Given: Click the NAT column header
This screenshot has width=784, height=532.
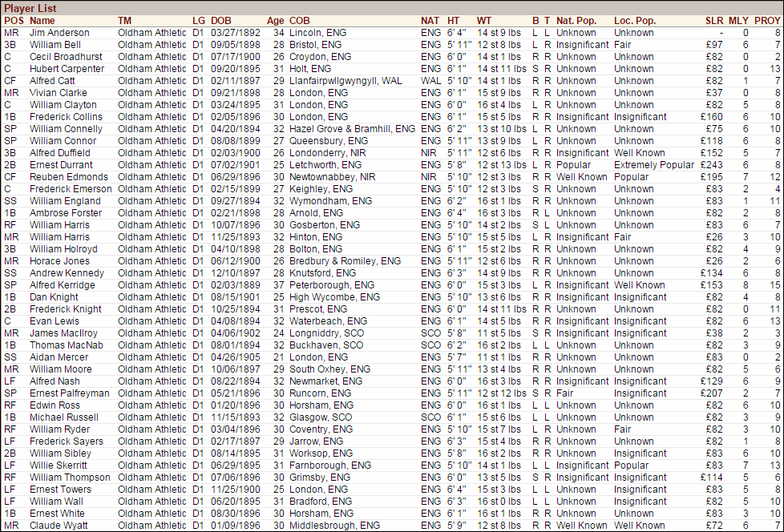Looking at the screenshot, I should coord(430,21).
